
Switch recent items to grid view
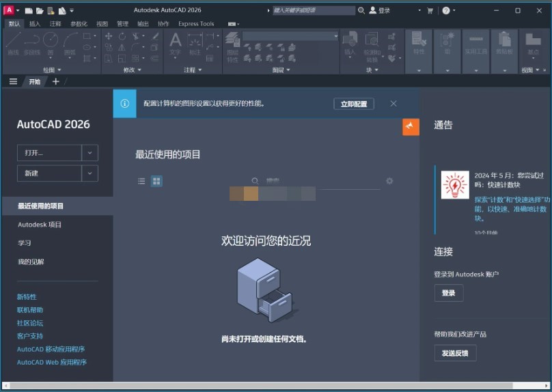(x=156, y=181)
